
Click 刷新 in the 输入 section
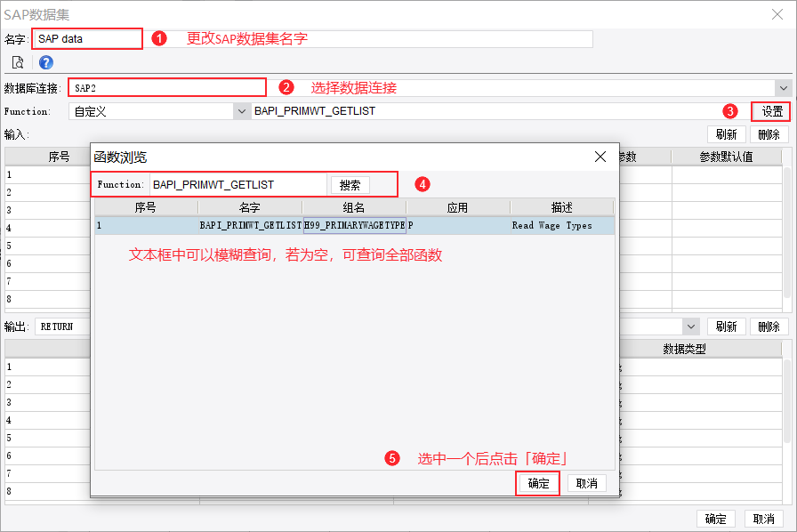pyautogui.click(x=726, y=134)
